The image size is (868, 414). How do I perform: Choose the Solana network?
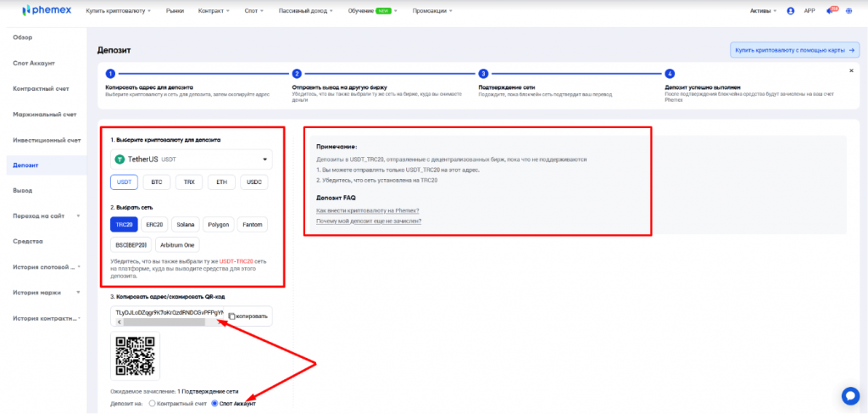[186, 225]
